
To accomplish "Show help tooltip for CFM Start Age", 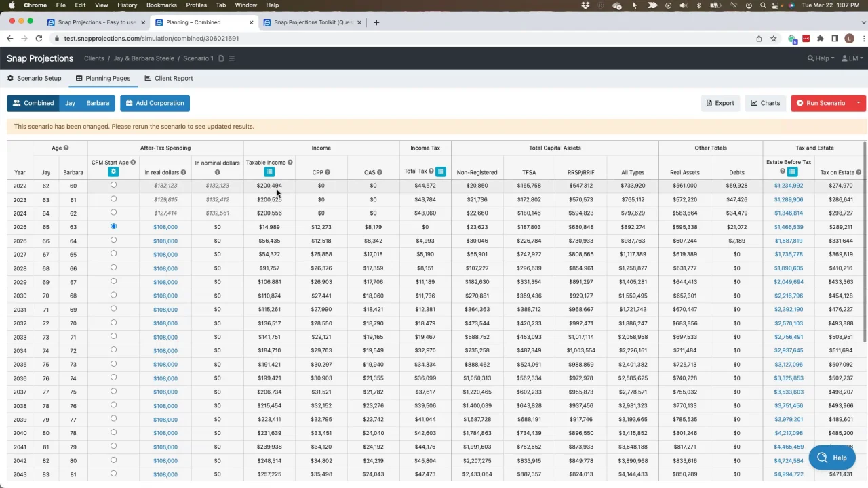I will pos(133,163).
